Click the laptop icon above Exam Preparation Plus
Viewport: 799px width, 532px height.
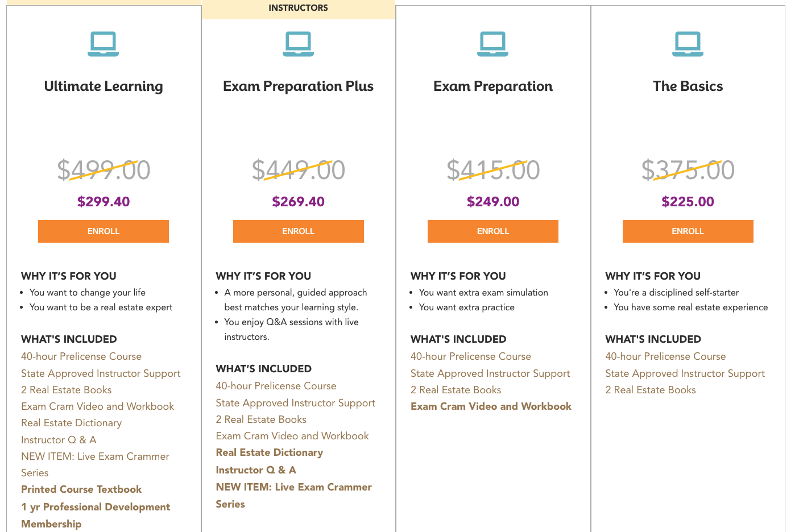click(298, 44)
